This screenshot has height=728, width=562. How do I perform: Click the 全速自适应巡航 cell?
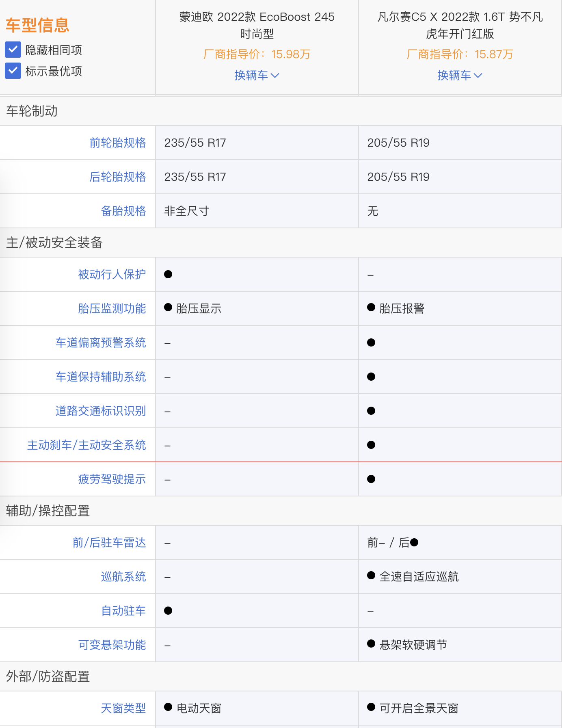(460, 576)
